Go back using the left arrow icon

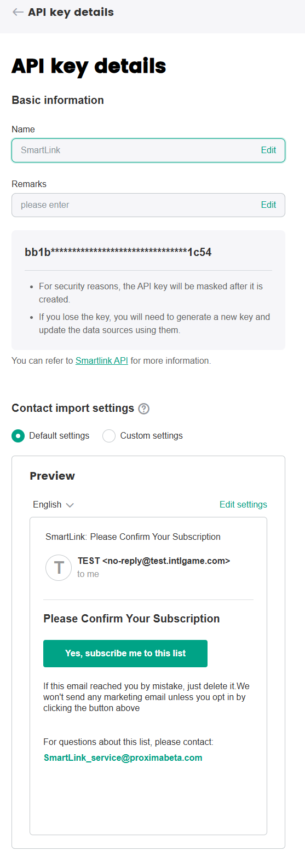[x=18, y=12]
